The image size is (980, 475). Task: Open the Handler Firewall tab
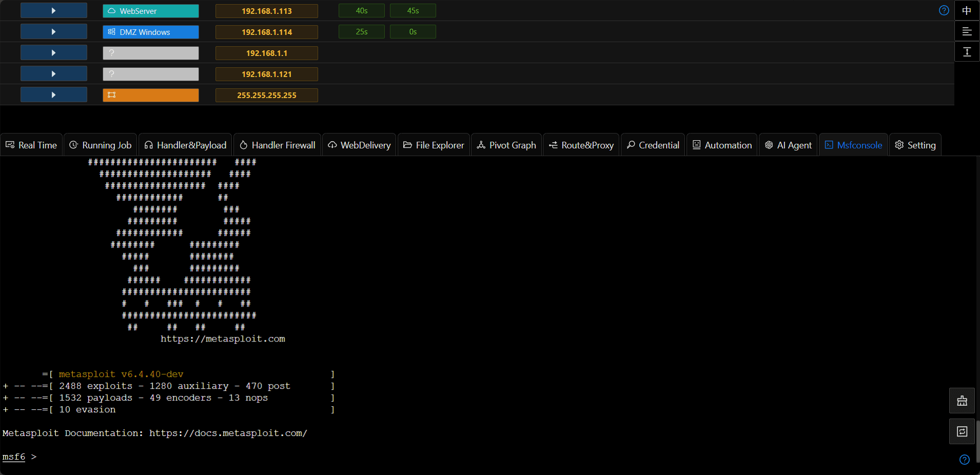(x=278, y=145)
